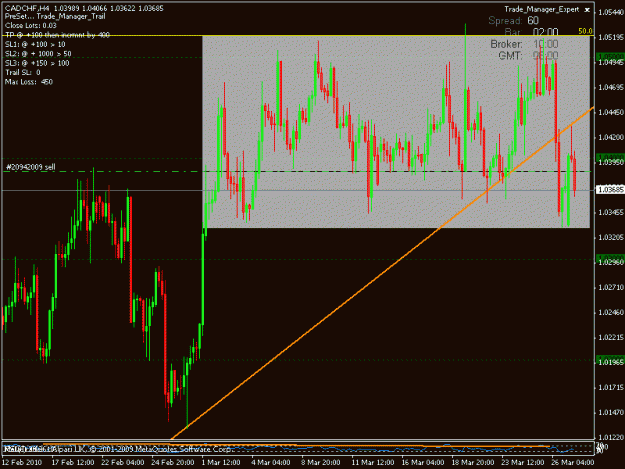Click the GMT time readout
Screen dimensions: 625x469
(x=528, y=55)
